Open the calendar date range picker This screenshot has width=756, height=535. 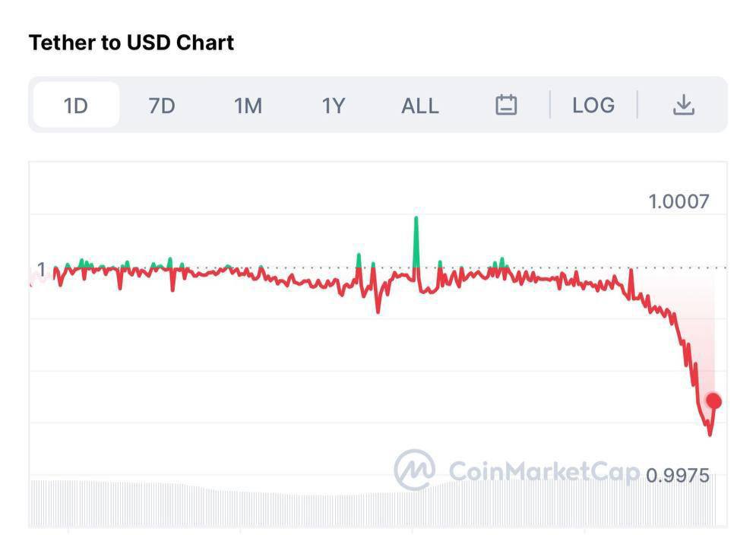[506, 105]
